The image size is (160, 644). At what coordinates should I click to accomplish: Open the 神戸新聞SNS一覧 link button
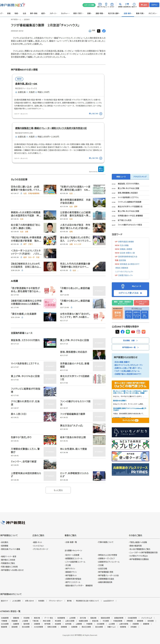click(x=131, y=347)
